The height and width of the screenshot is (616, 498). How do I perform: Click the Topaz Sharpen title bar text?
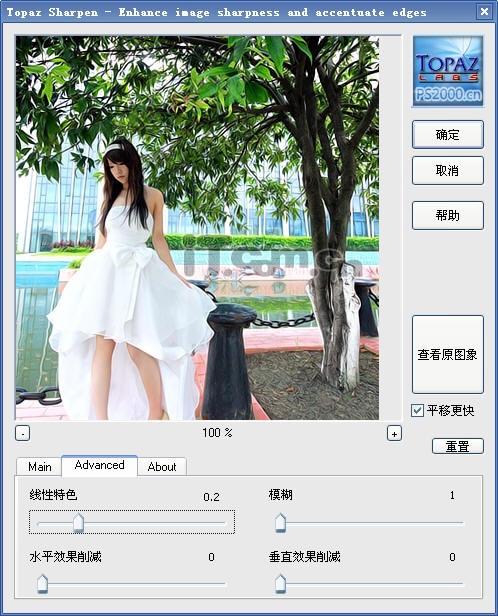pyautogui.click(x=217, y=13)
